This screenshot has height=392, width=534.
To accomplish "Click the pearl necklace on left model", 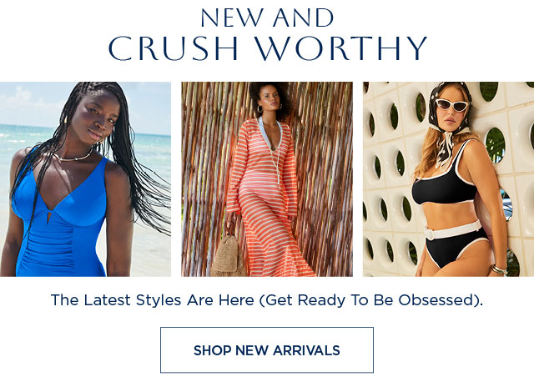I will pos(73,157).
